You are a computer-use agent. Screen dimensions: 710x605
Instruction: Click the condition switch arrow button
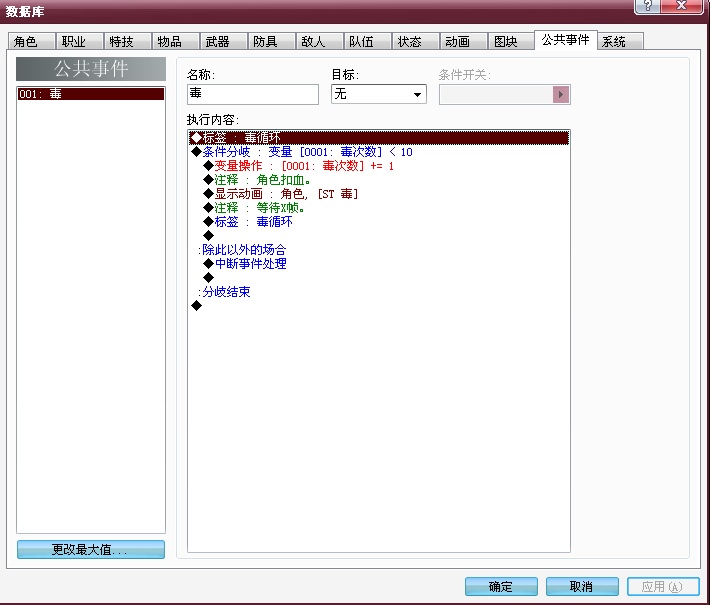561,95
